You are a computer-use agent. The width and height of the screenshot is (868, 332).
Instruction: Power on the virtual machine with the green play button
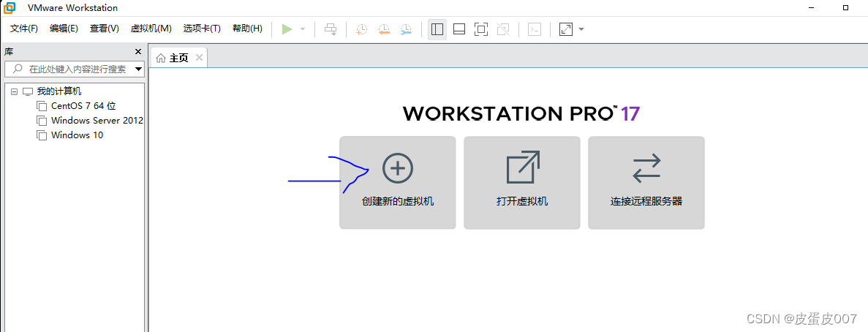(287, 29)
